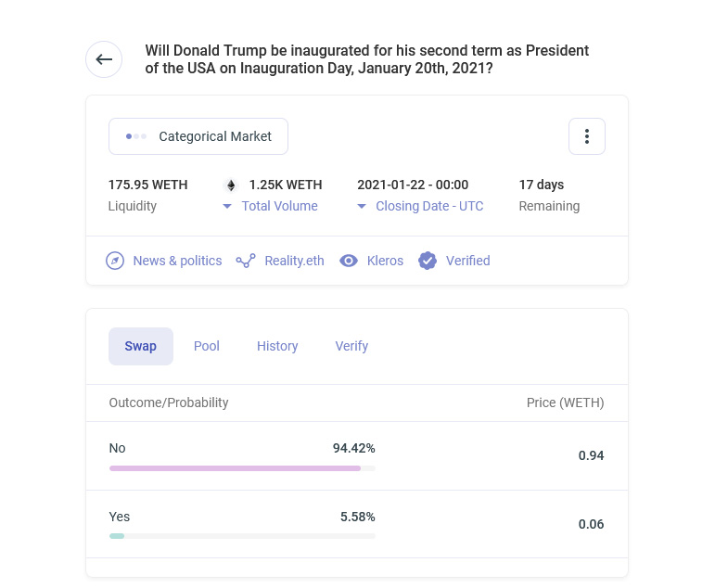Image resolution: width=728 pixels, height=588 pixels.
Task: Click the Ethereum icon beside volume
Action: (x=231, y=185)
